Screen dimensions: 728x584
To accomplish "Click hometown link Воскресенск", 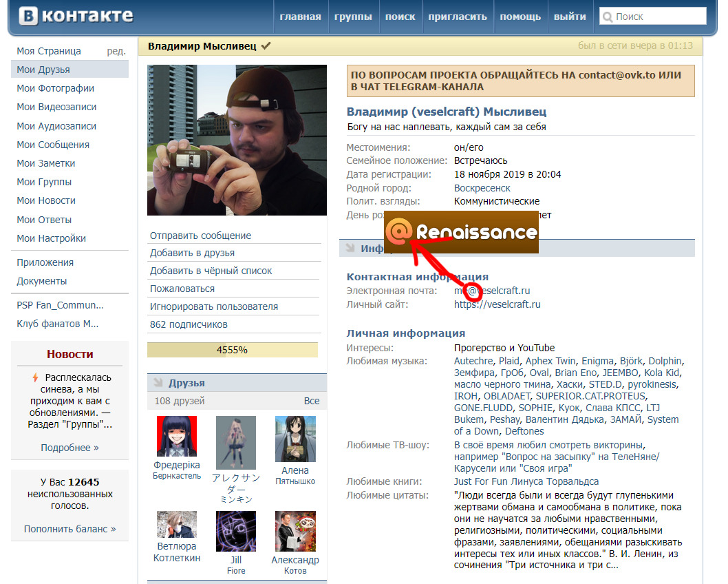I will [x=482, y=188].
